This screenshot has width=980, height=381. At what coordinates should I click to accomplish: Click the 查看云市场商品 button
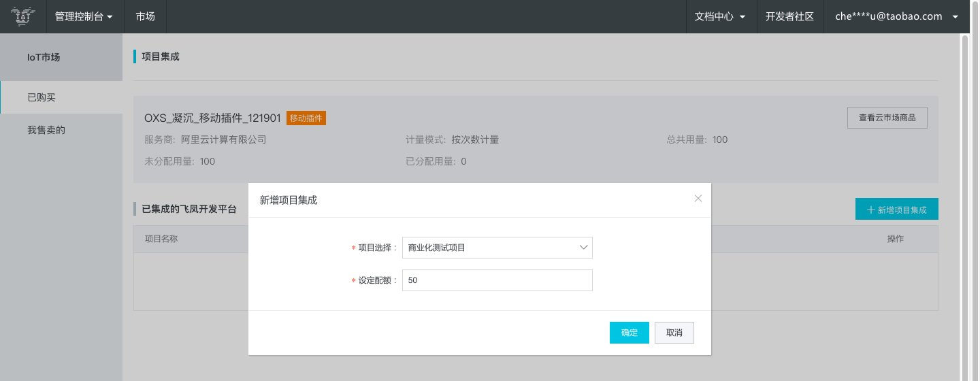(x=887, y=118)
